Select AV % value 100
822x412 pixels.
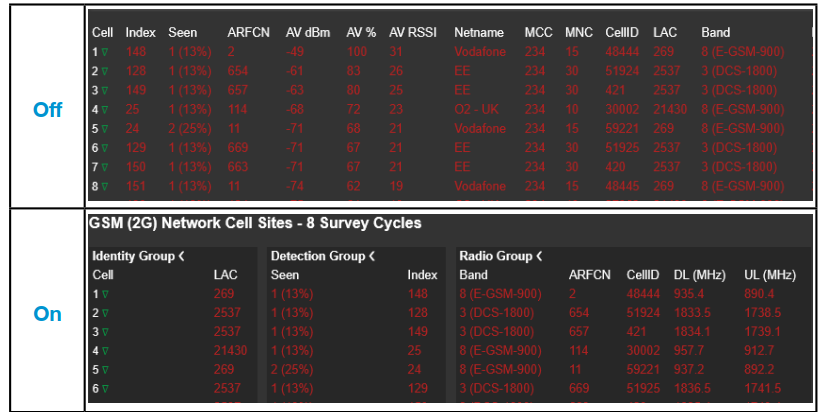click(x=356, y=52)
